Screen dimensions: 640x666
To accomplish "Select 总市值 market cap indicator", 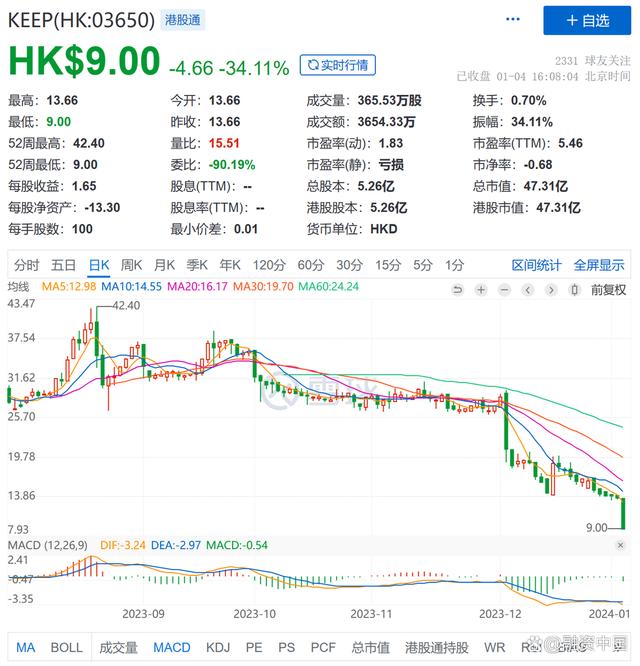I will [370, 647].
